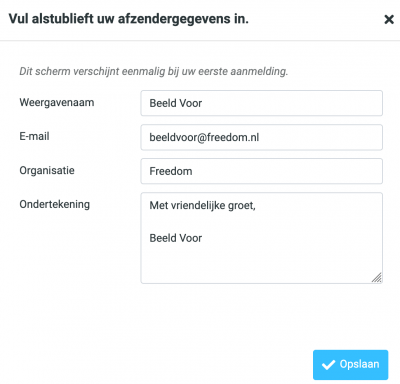Click the E-mail field label
The height and width of the screenshot is (384, 400).
(34, 136)
